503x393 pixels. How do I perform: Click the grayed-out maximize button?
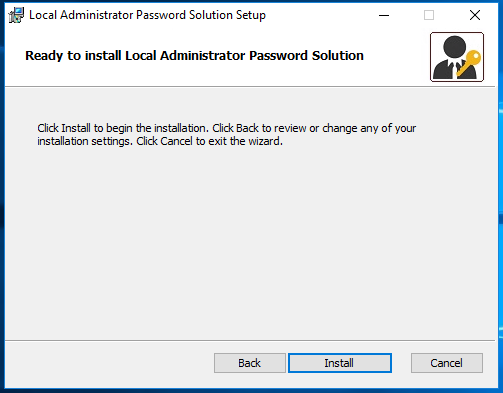pyautogui.click(x=429, y=15)
